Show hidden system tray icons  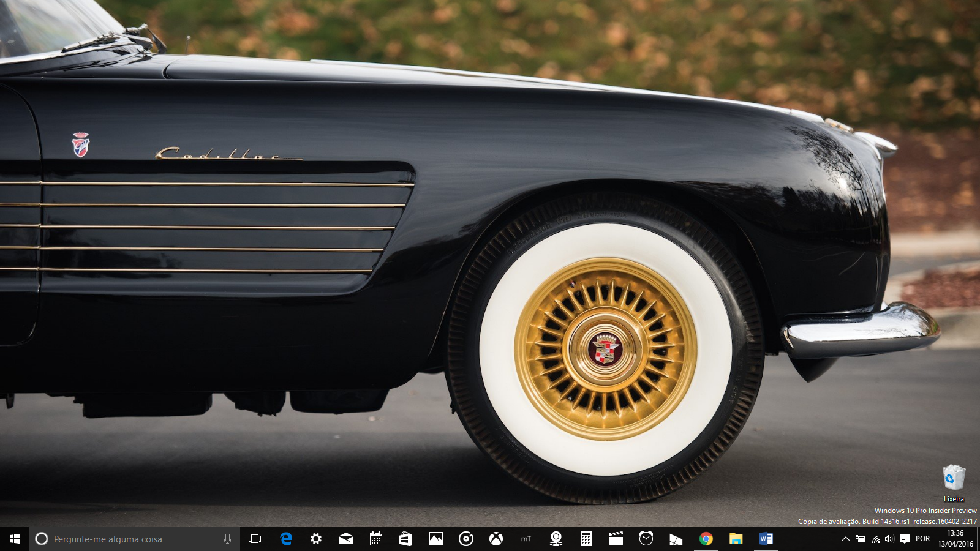pos(845,539)
